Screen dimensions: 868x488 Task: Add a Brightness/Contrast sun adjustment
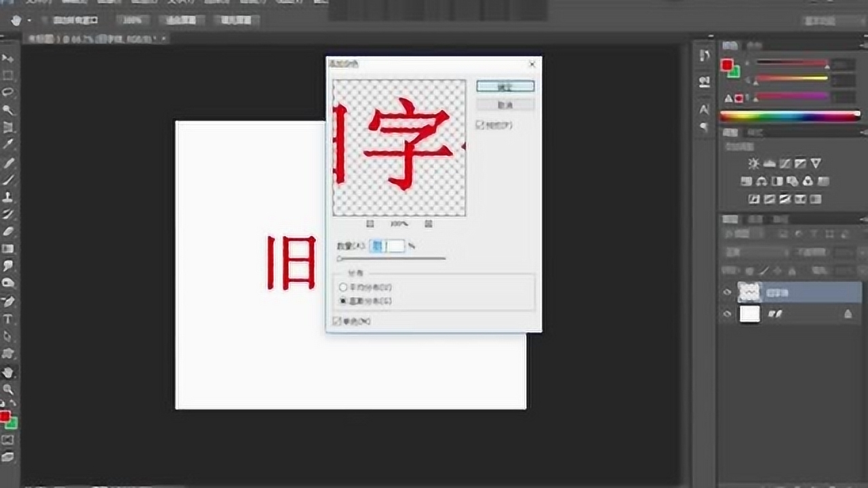pos(753,163)
